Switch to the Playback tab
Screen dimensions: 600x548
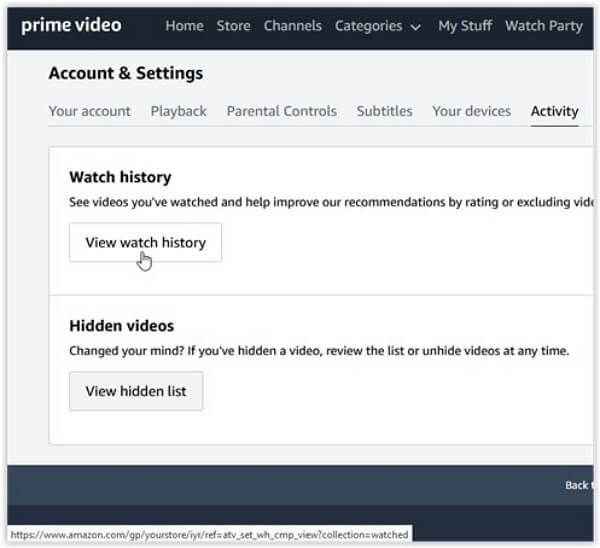click(x=179, y=111)
